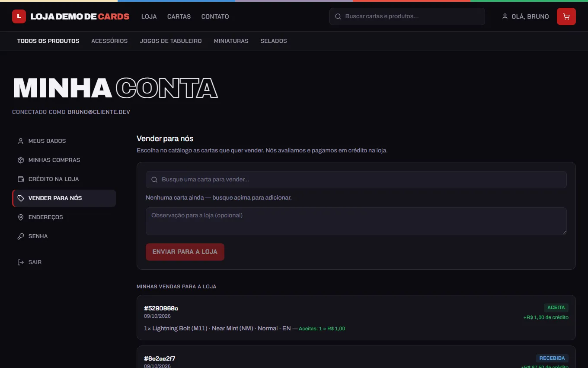Click the Observação para a loja textarea
Image resolution: width=588 pixels, height=368 pixels.
356,221
